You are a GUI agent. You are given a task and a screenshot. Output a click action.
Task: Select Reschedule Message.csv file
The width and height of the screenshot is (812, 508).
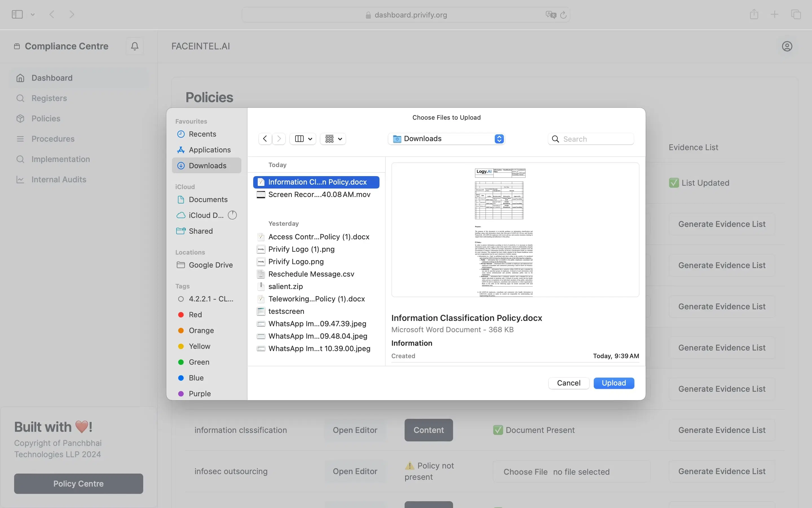click(316, 274)
